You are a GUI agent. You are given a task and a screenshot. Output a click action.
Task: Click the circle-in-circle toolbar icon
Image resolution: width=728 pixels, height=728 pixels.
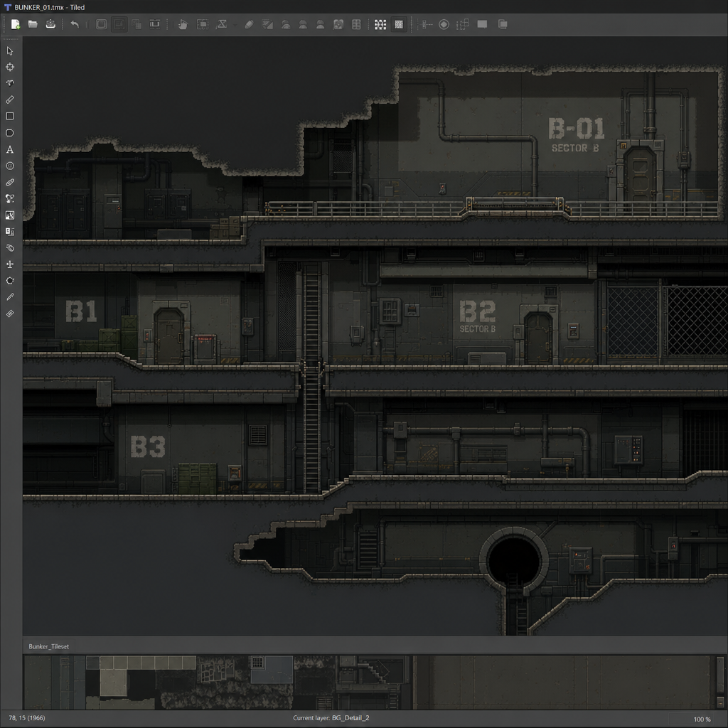point(444,24)
